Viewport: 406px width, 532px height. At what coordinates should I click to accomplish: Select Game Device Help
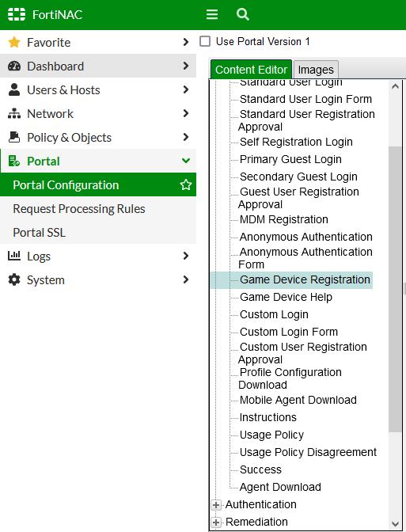click(x=286, y=297)
